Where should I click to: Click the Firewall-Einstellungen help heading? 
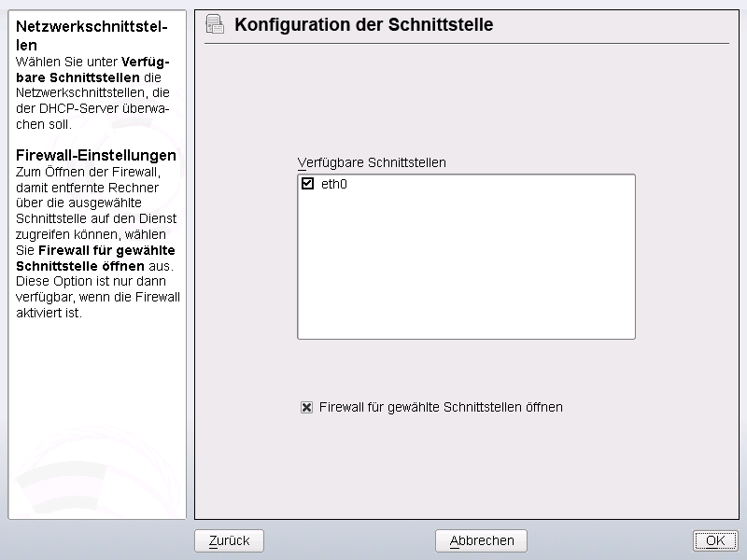pyautogui.click(x=96, y=155)
